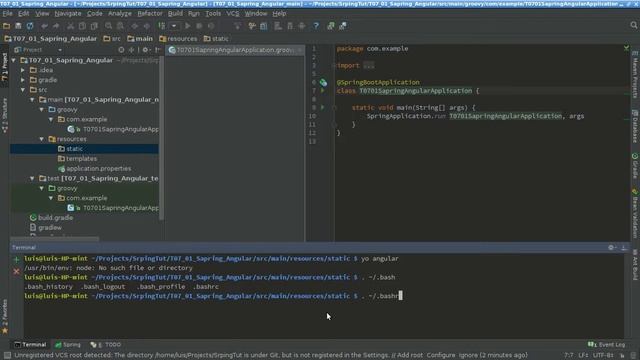Click the main breadcrumb
This screenshot has width=640, height=360.
[x=140, y=39]
